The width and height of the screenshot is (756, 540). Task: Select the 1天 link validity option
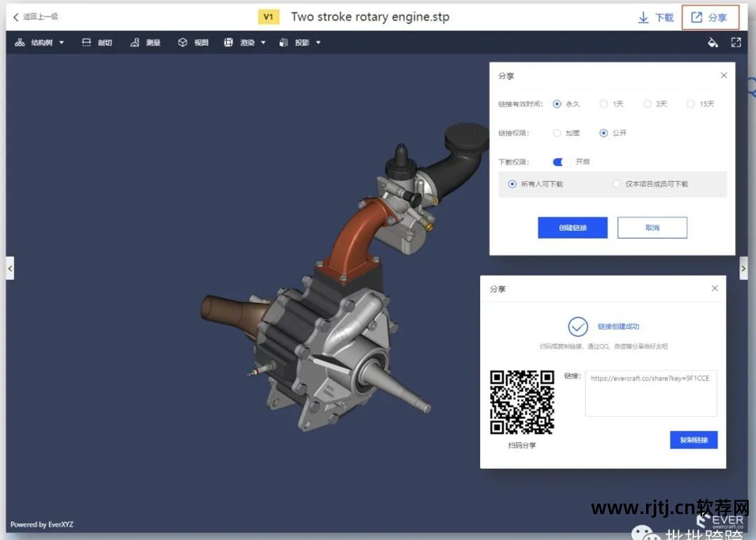coord(603,104)
